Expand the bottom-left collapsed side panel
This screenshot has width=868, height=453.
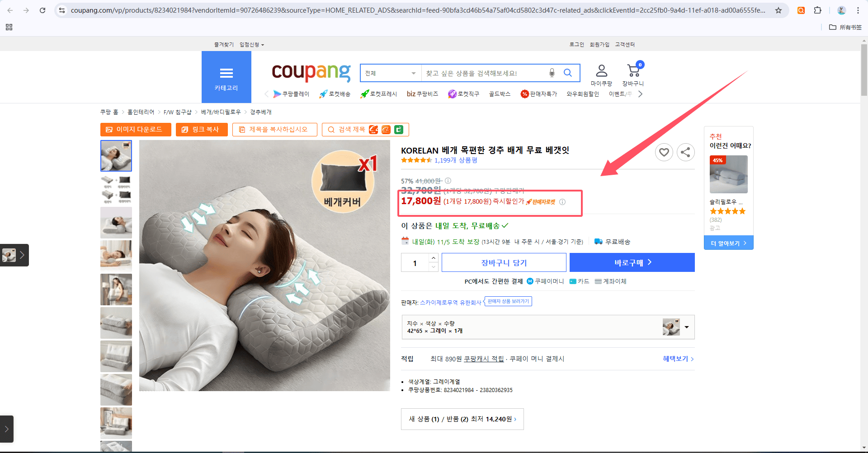[x=6, y=429]
